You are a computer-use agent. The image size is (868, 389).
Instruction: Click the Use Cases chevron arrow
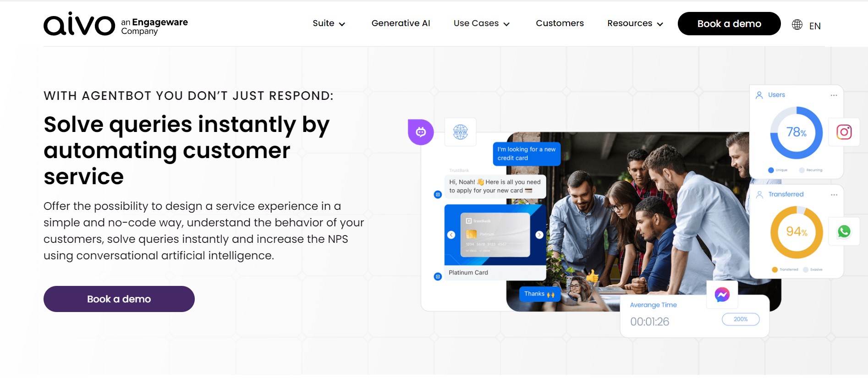coord(506,24)
